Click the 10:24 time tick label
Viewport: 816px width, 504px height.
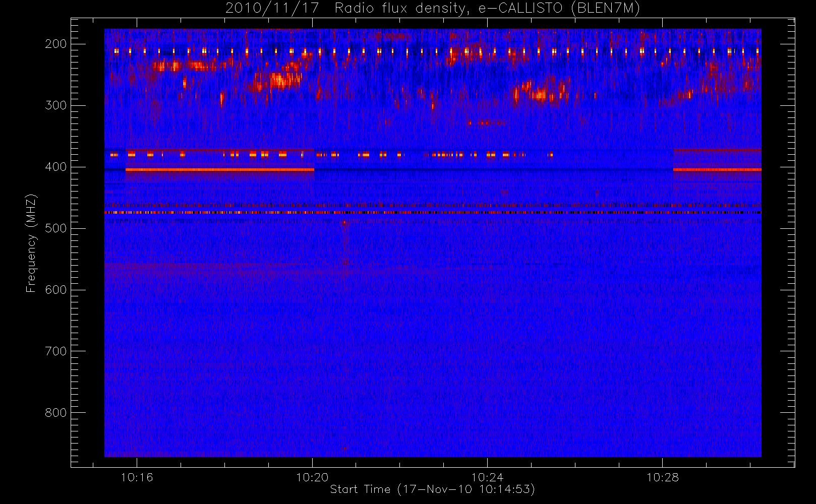coord(487,477)
